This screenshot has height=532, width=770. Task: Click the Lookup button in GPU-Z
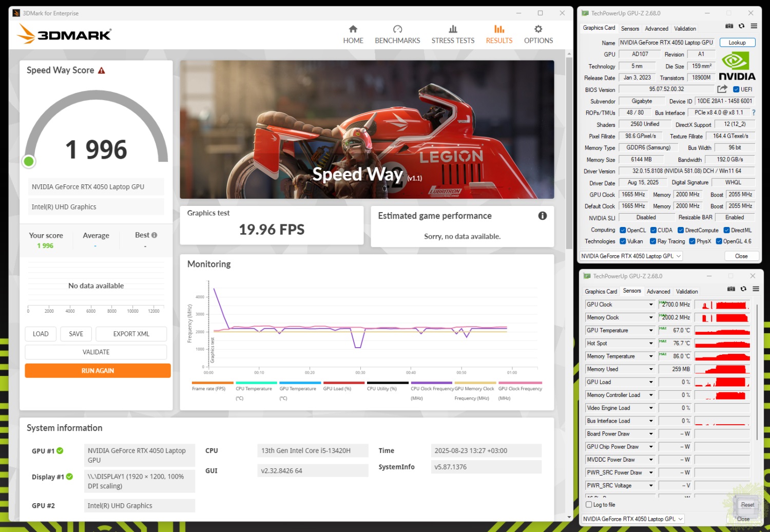737,43
